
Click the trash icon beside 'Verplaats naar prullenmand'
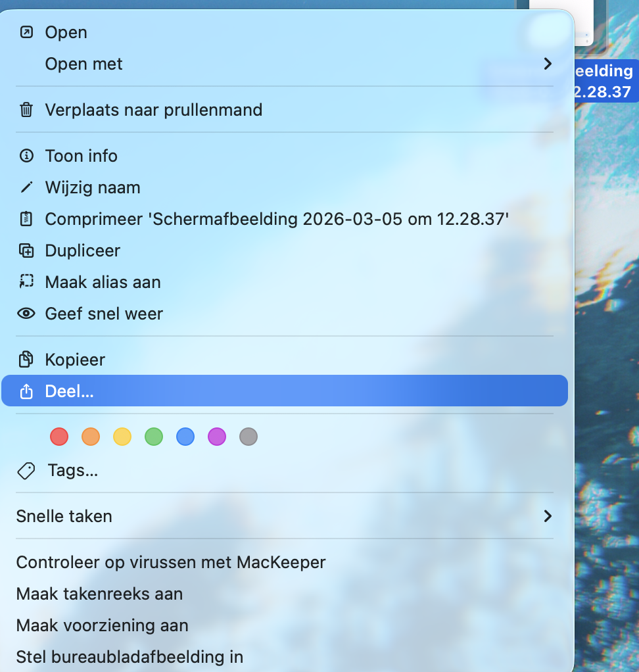tap(26, 110)
